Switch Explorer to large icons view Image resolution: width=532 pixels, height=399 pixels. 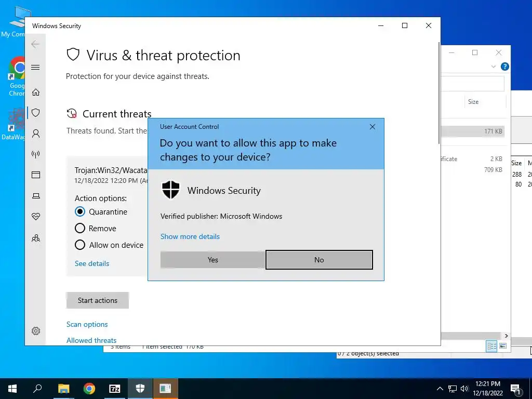click(x=503, y=346)
